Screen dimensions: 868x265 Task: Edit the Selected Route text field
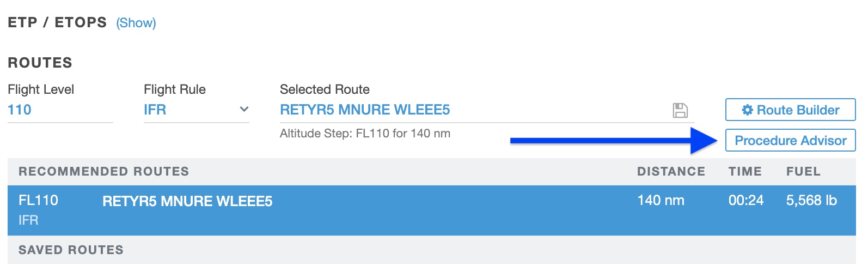pos(365,110)
